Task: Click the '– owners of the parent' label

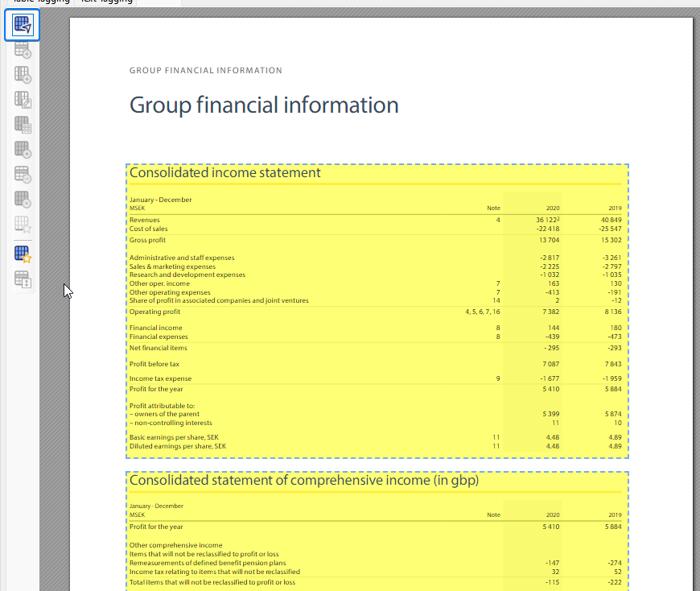Action: 164,414
